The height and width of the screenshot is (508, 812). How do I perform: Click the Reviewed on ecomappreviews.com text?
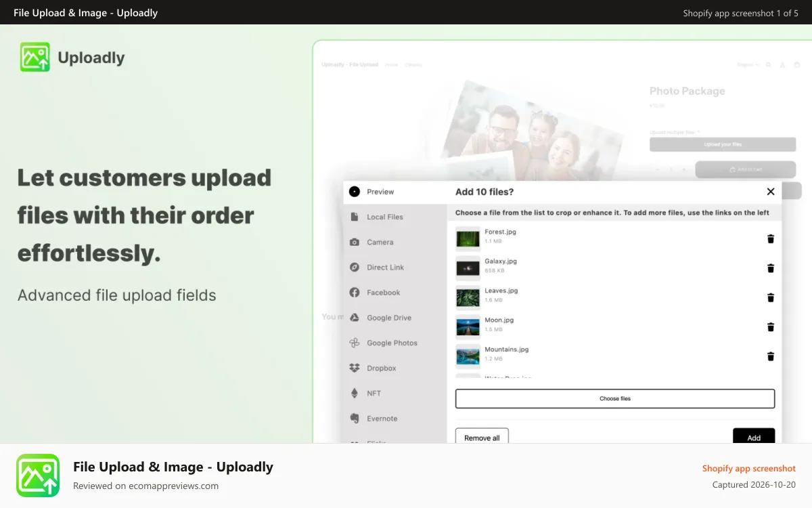pyautogui.click(x=145, y=486)
